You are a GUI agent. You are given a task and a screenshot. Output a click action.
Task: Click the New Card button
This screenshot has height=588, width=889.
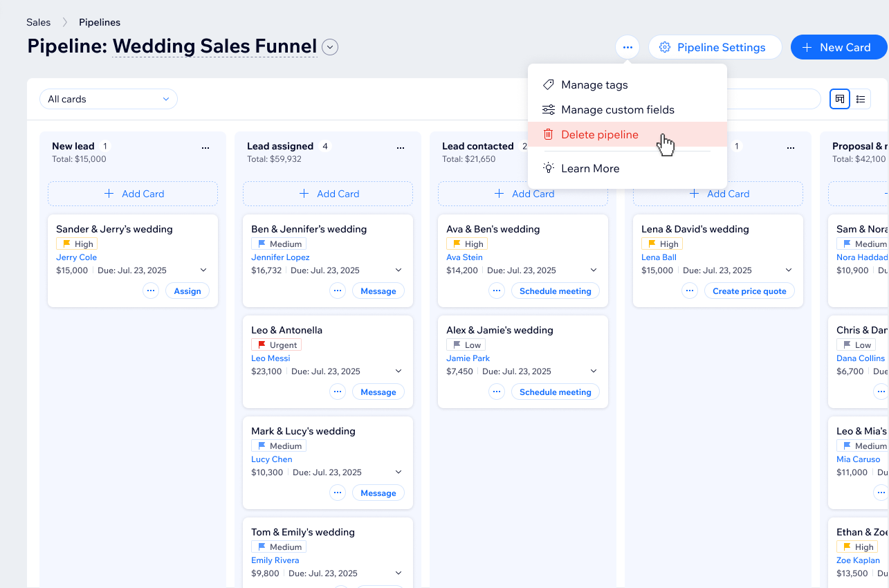click(x=838, y=47)
